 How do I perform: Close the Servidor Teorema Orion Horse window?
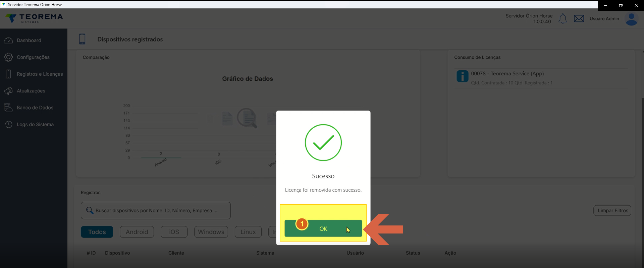click(x=636, y=5)
